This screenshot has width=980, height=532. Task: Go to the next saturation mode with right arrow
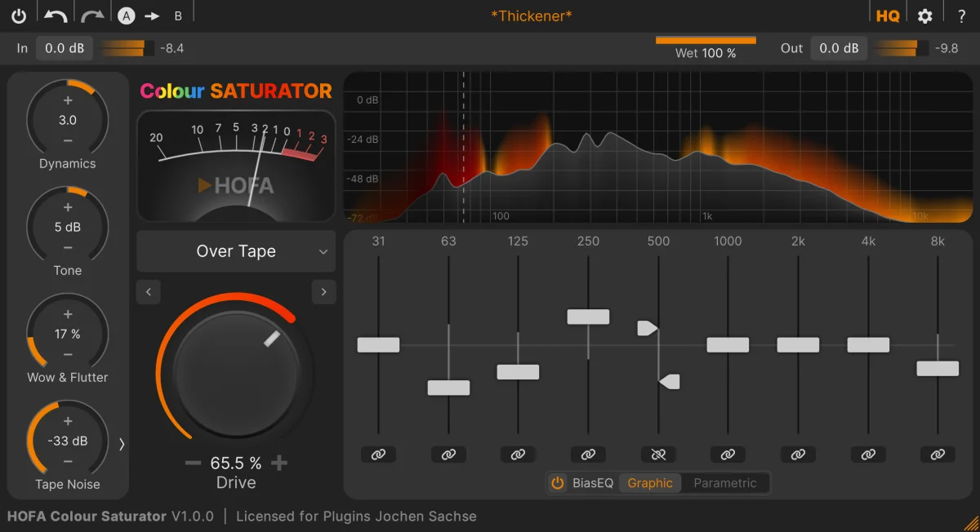click(x=323, y=291)
